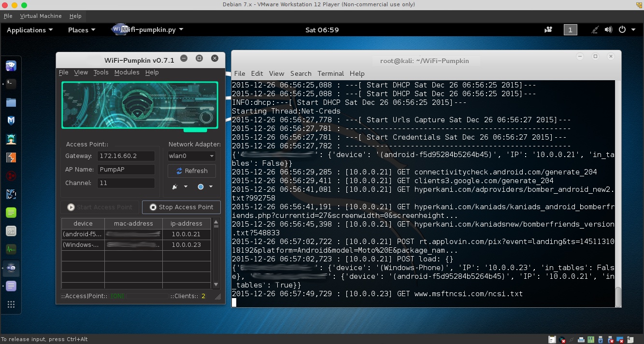
Task: Click the clients table up scroll arrow
Action: click(x=216, y=222)
